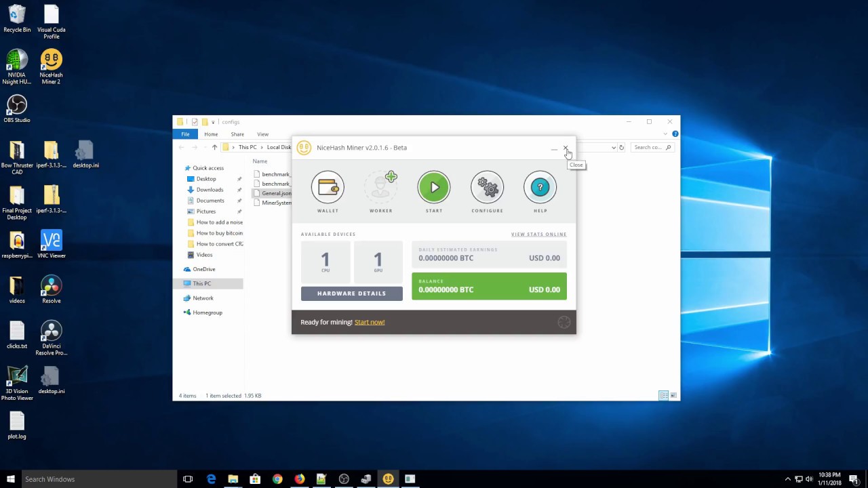Open Firefox from the taskbar
868x488 pixels.
(x=299, y=479)
